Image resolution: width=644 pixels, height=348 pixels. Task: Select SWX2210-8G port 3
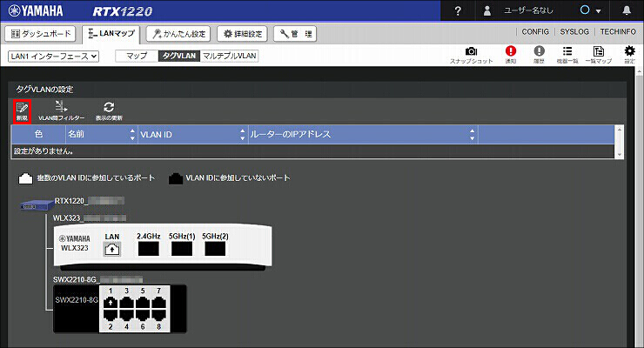pyautogui.click(x=126, y=303)
